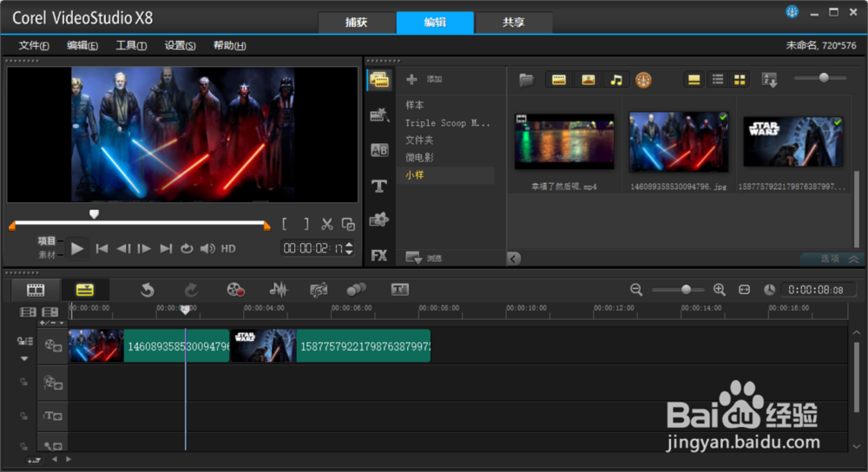Select the 微电影 library folder
This screenshot has height=472, width=868.
pos(419,158)
